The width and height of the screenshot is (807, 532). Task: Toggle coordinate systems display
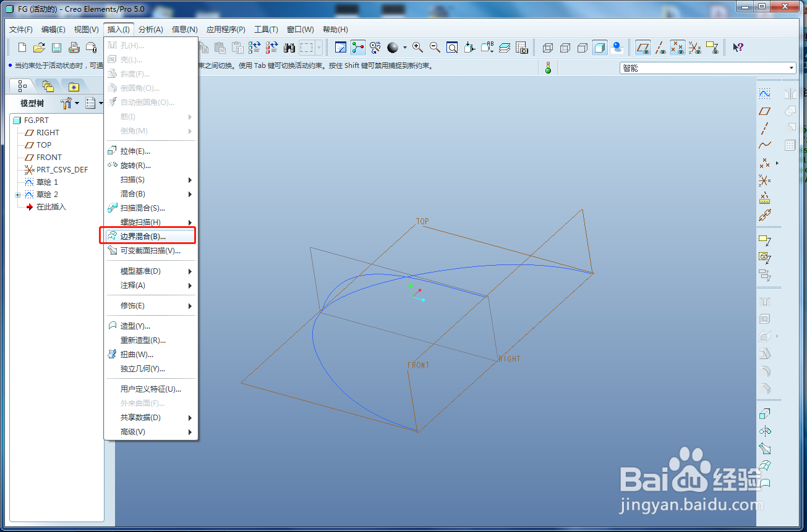[695, 48]
